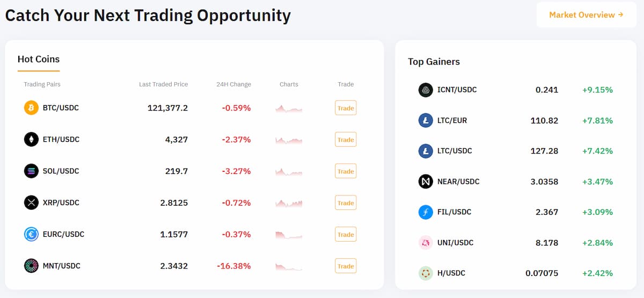
Task: Click the Solana coin icon
Action: (31, 171)
